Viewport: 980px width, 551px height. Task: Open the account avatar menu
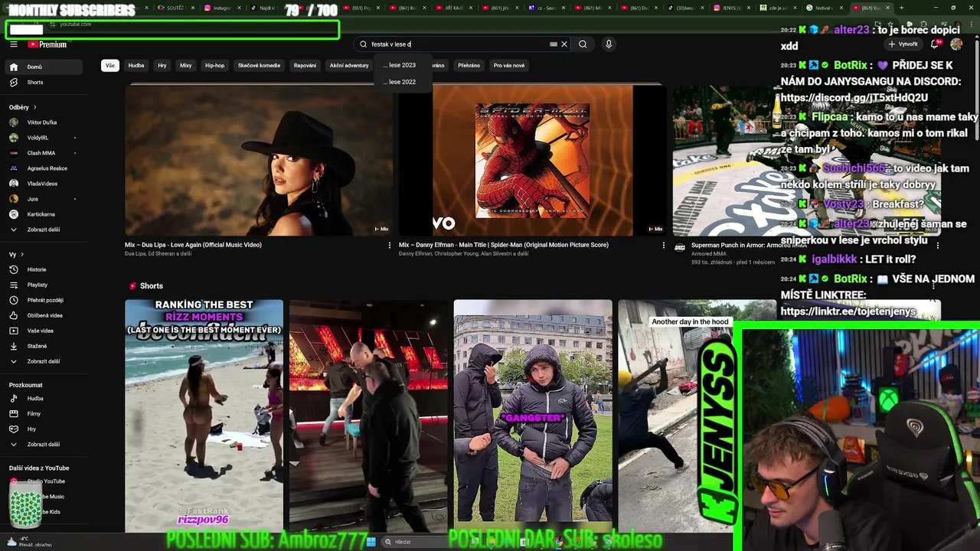click(x=956, y=44)
